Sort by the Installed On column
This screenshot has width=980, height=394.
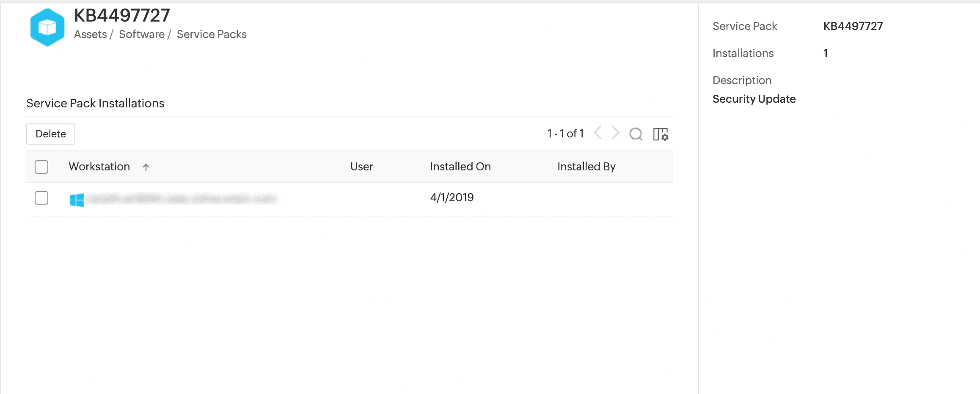pos(460,167)
